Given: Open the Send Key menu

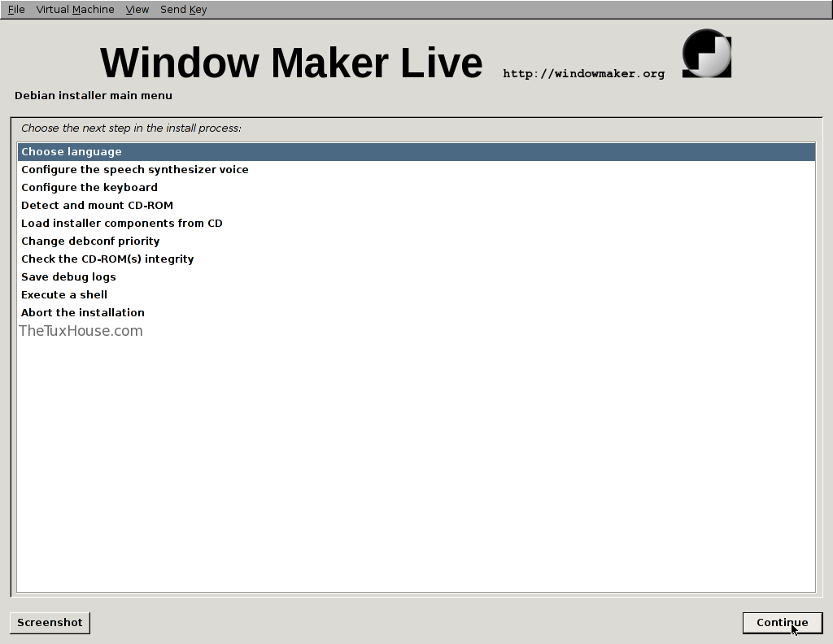Looking at the screenshot, I should point(183,10).
